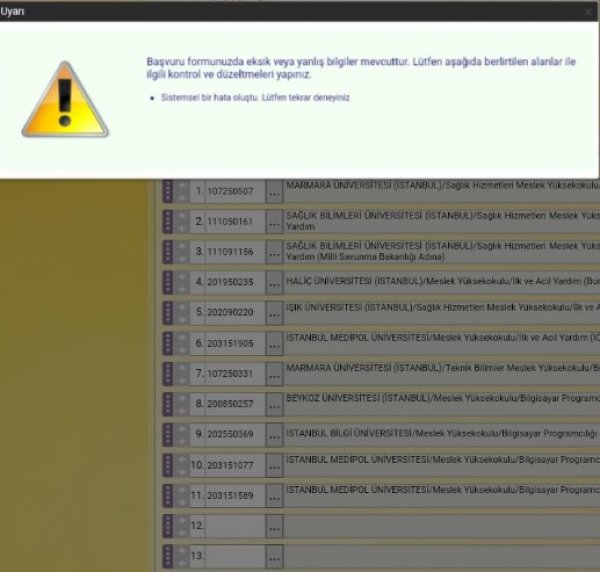Open the '...' lookup for empty row 13
600x572 pixels.
(x=274, y=555)
